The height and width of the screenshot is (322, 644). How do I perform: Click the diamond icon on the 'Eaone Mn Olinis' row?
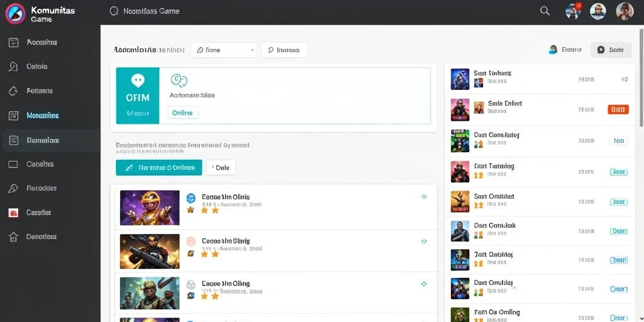[424, 197]
